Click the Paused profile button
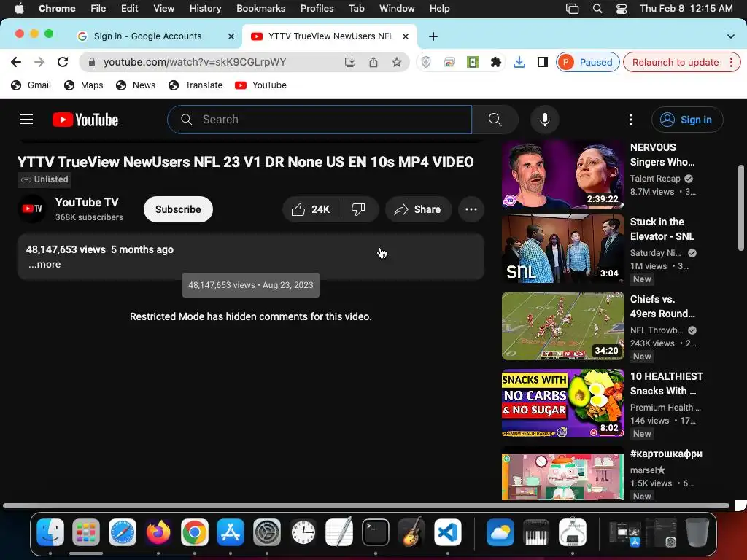747x560 pixels. [x=588, y=63]
